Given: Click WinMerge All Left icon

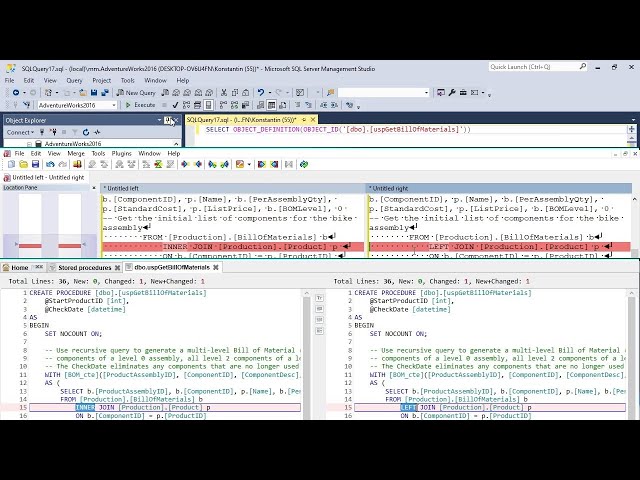Looking at the screenshot, I should pyautogui.click(x=274, y=164).
